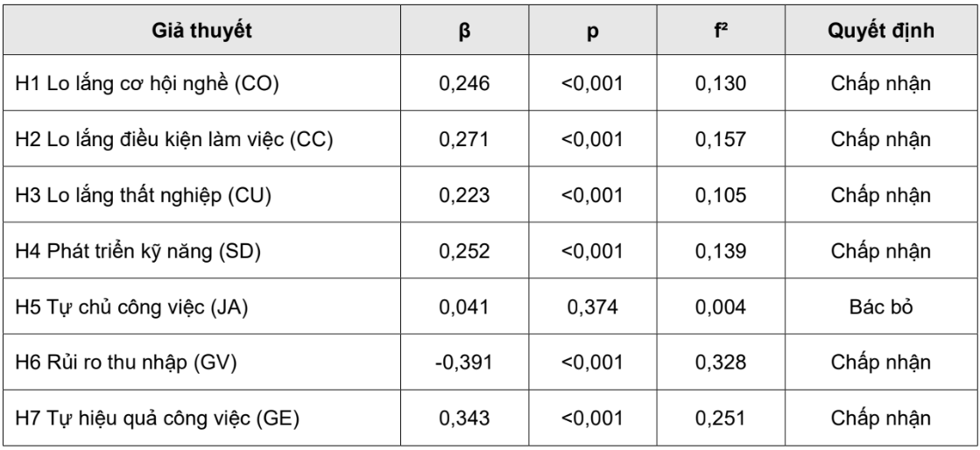Click the p value 0,374
Image resolution: width=980 pixels, height=450 pixels.
(593, 306)
